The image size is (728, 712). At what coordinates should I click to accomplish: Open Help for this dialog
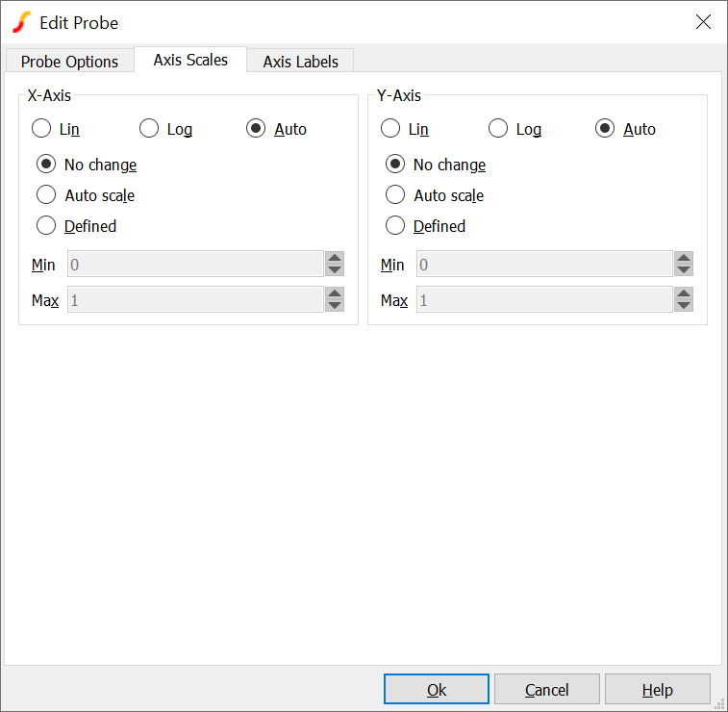coord(657,690)
